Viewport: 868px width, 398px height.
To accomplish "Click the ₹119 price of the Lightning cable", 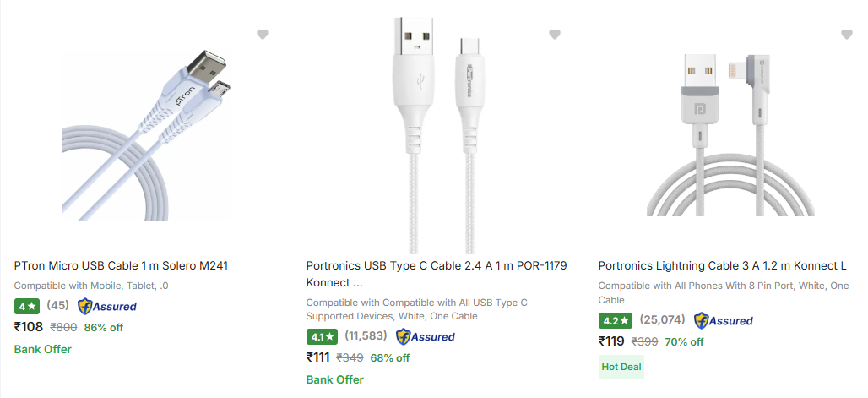I will (611, 341).
